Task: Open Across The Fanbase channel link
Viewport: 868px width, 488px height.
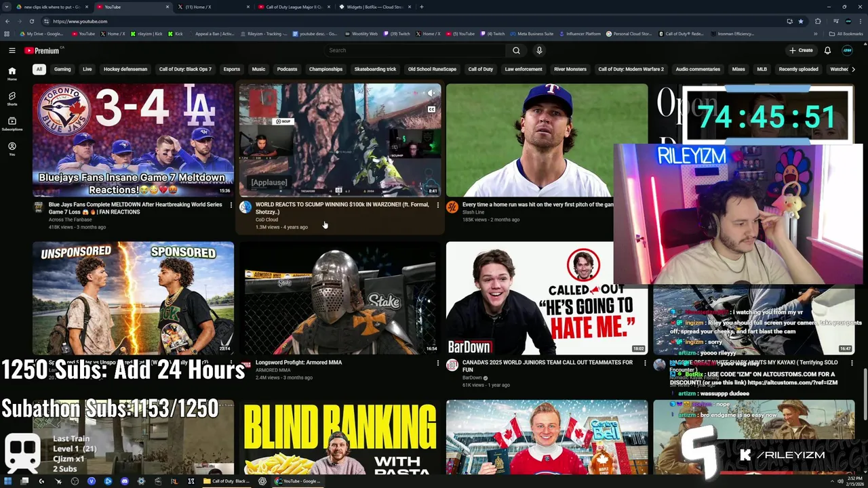Action: click(71, 220)
